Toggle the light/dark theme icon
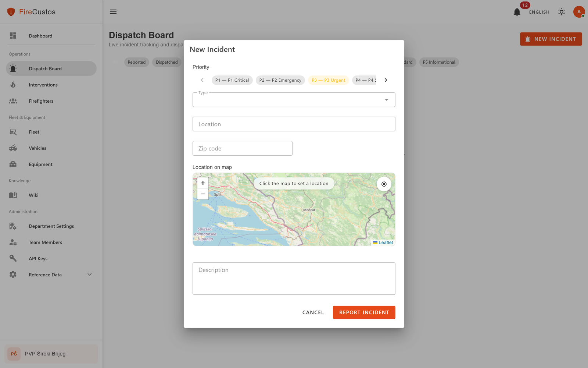The width and height of the screenshot is (588, 368). click(x=561, y=12)
